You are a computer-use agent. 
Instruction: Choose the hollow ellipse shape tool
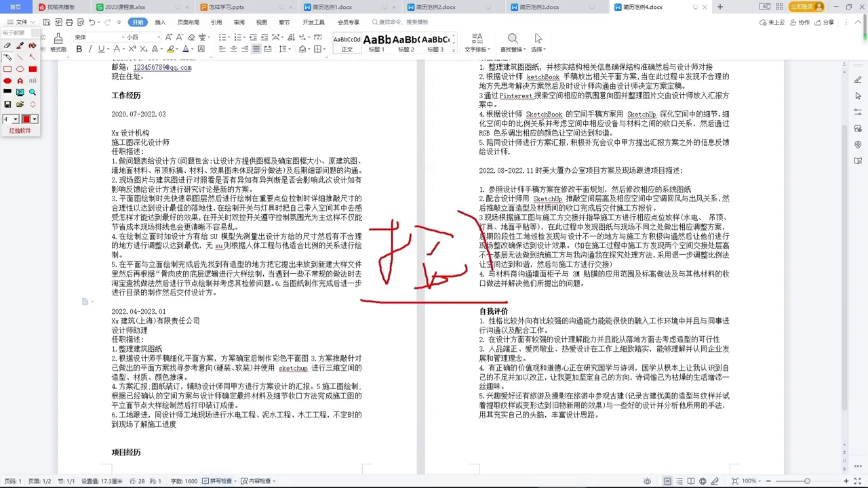pyautogui.click(x=20, y=69)
